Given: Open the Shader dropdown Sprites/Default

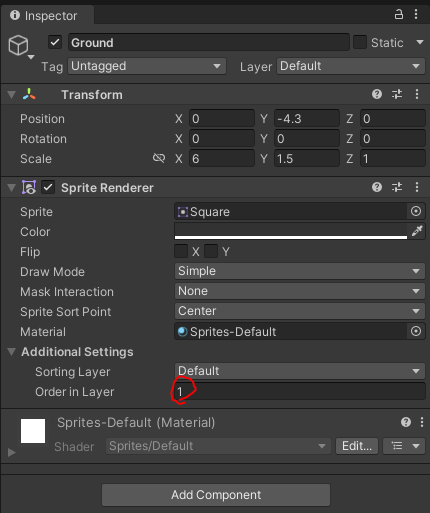Looking at the screenshot, I should (x=218, y=446).
